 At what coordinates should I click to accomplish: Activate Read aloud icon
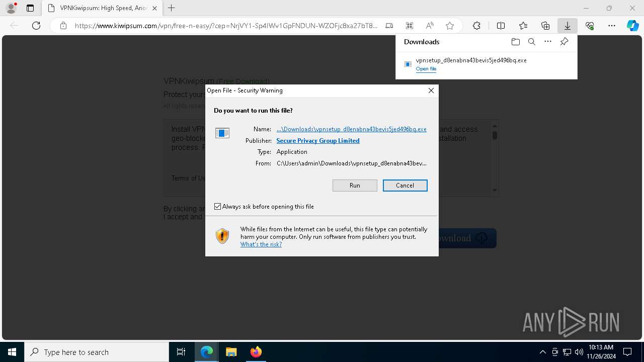click(x=430, y=26)
